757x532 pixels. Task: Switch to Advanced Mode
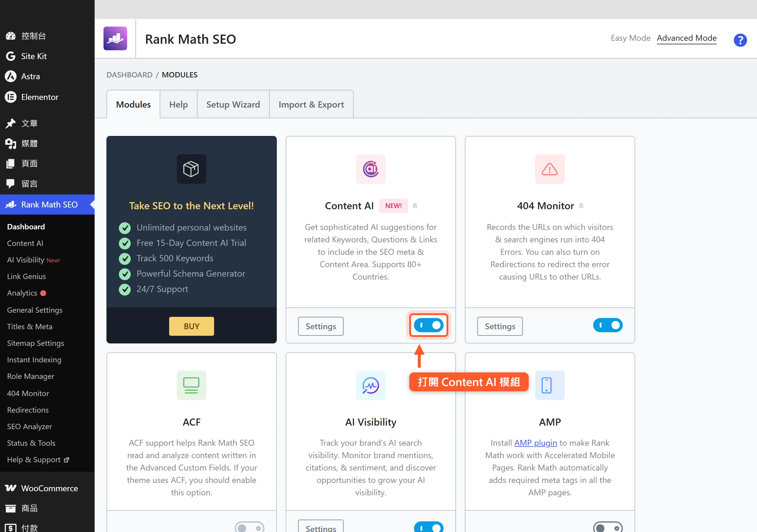tap(686, 38)
